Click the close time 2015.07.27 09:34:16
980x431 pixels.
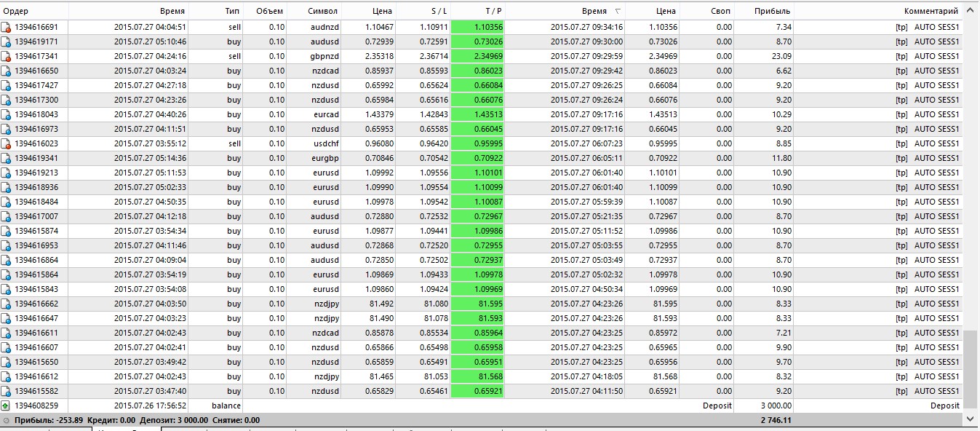[x=586, y=27]
